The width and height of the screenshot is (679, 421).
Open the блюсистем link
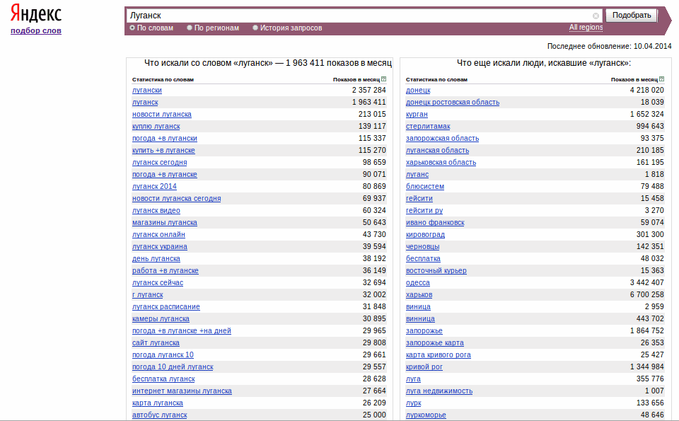pos(425,186)
